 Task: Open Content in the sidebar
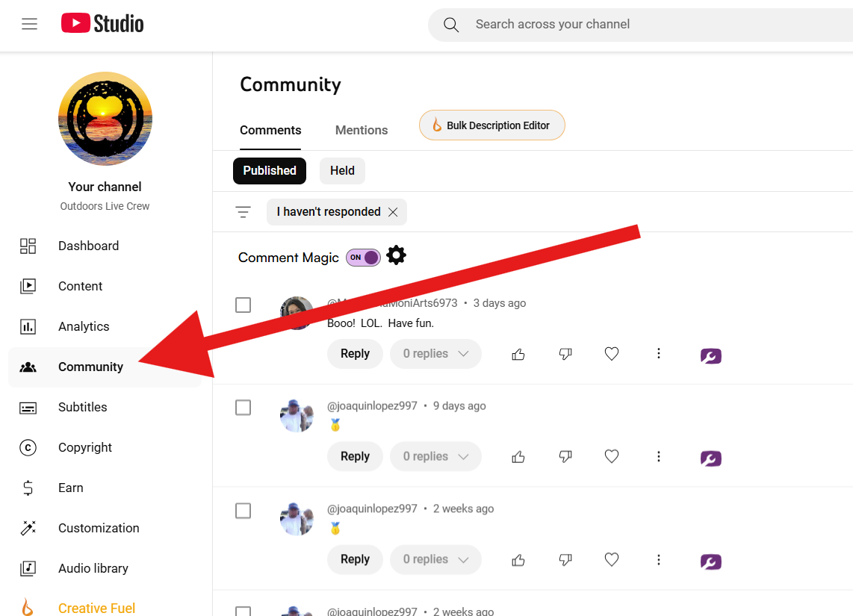[105, 286]
